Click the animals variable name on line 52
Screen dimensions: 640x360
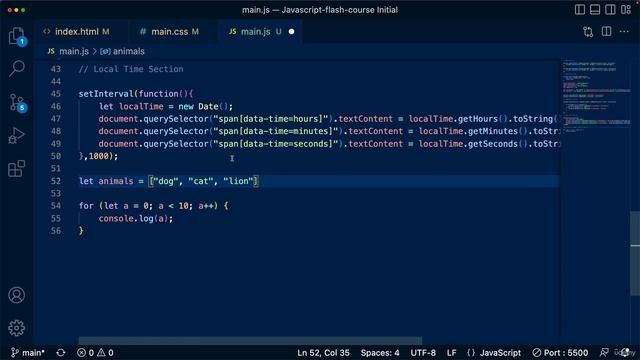pos(116,181)
